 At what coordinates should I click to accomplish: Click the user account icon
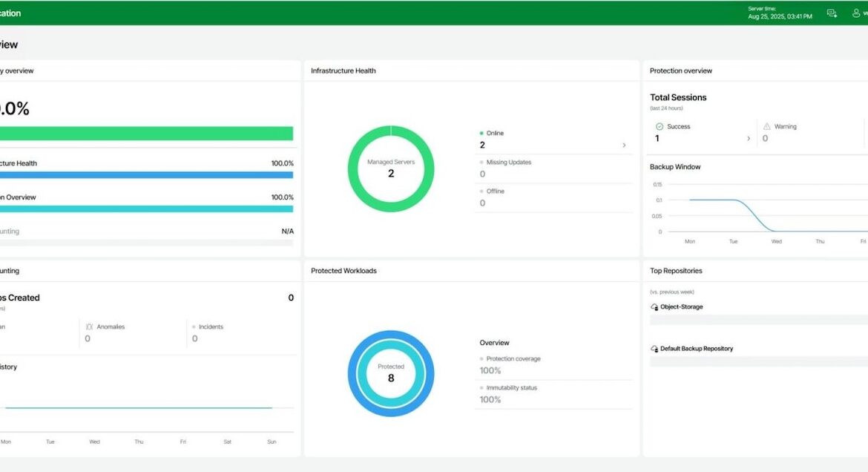(856, 13)
